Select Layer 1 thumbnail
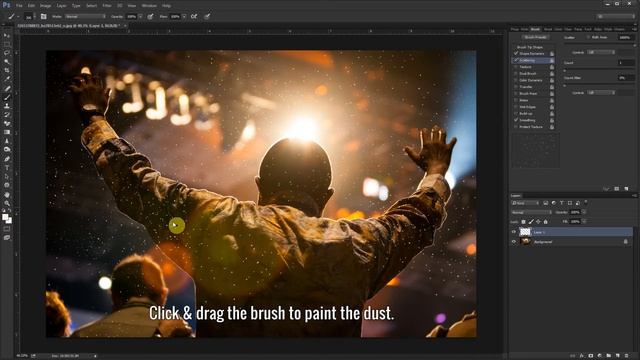 pyautogui.click(x=525, y=232)
